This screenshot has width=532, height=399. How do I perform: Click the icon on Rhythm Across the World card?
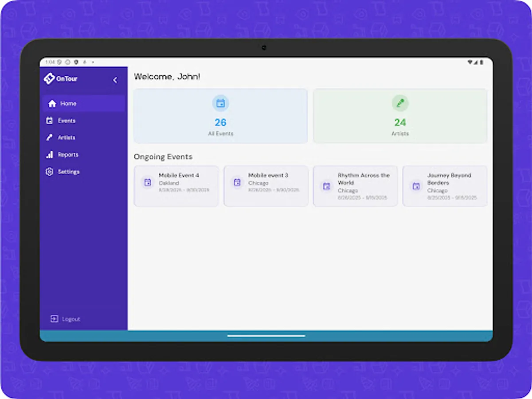[x=326, y=187]
